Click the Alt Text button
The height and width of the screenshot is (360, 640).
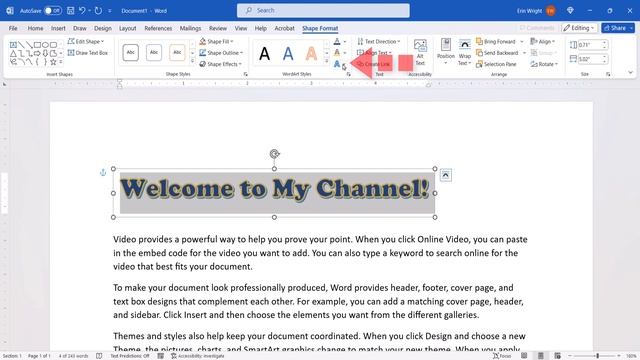(420, 52)
